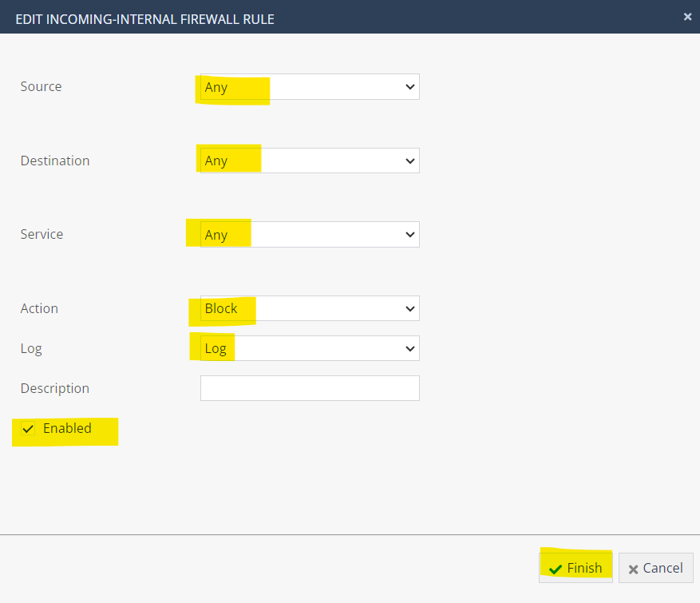Expand the Log option dropdown
The width and height of the screenshot is (700, 603).
(x=309, y=348)
